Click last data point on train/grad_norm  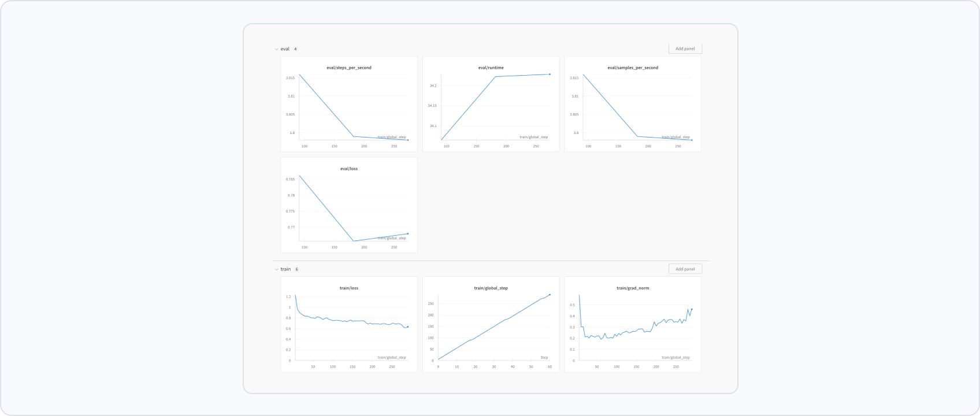pyautogui.click(x=692, y=309)
